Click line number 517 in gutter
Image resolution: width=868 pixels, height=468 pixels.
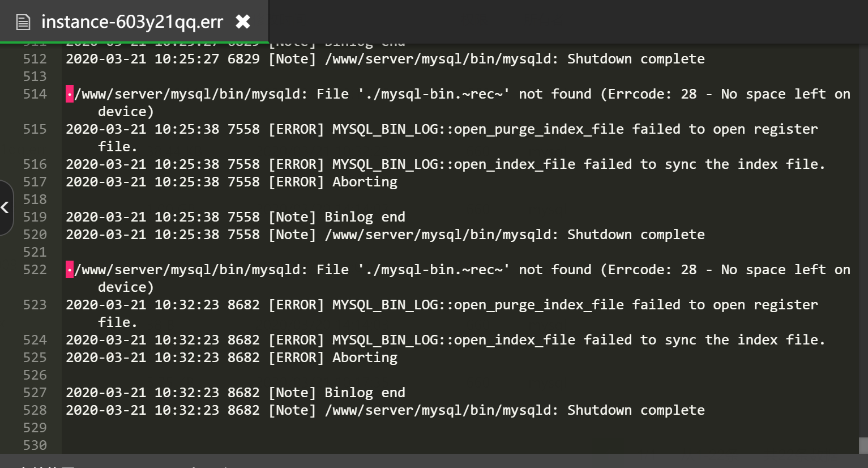[35, 182]
